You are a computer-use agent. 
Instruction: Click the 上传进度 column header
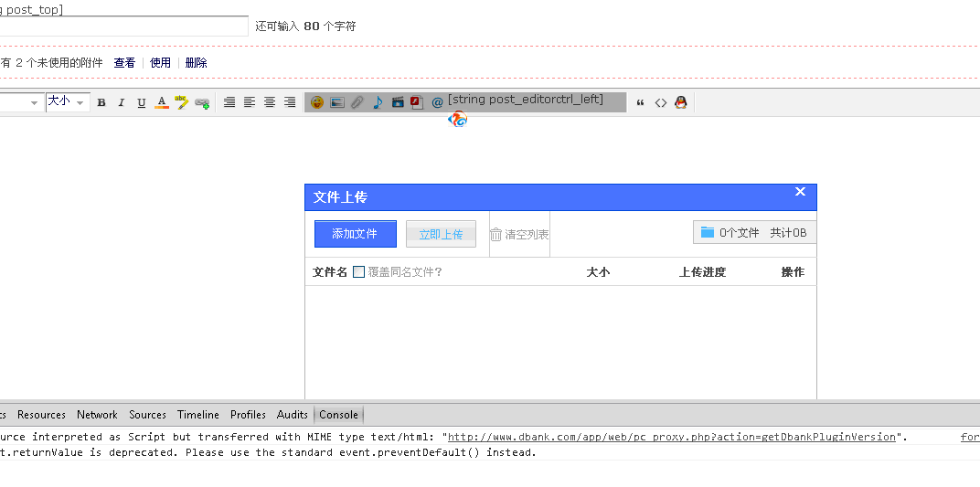tap(702, 272)
